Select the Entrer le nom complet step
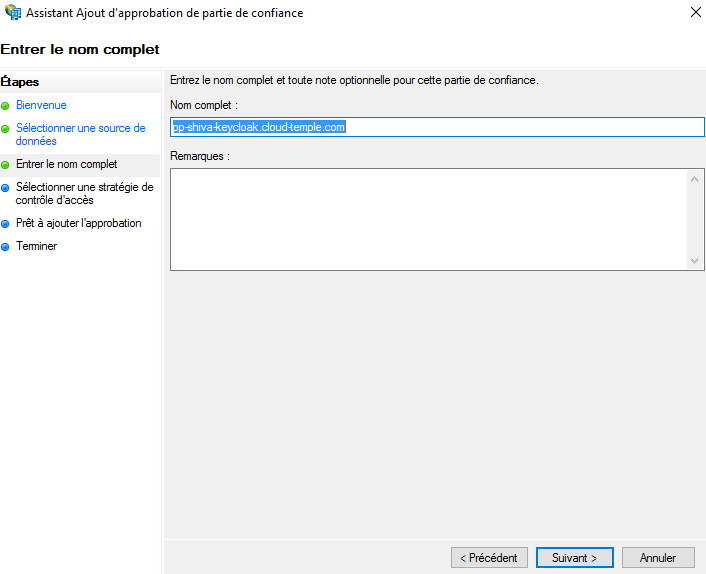The image size is (706, 574). [66, 164]
